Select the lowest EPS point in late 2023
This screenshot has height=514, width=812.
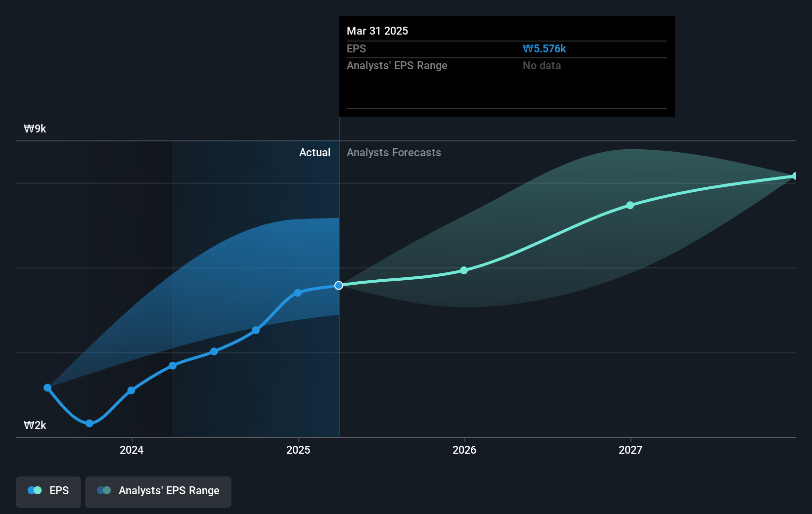(89, 423)
